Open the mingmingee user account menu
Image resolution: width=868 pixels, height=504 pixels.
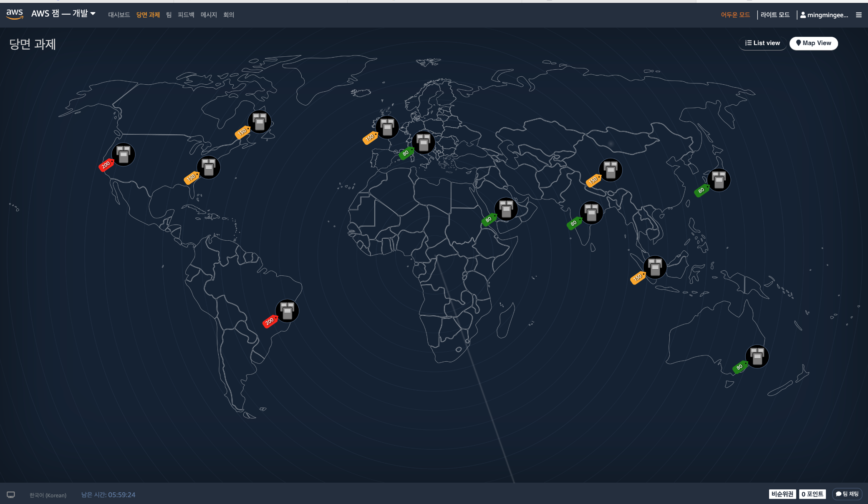[824, 15]
